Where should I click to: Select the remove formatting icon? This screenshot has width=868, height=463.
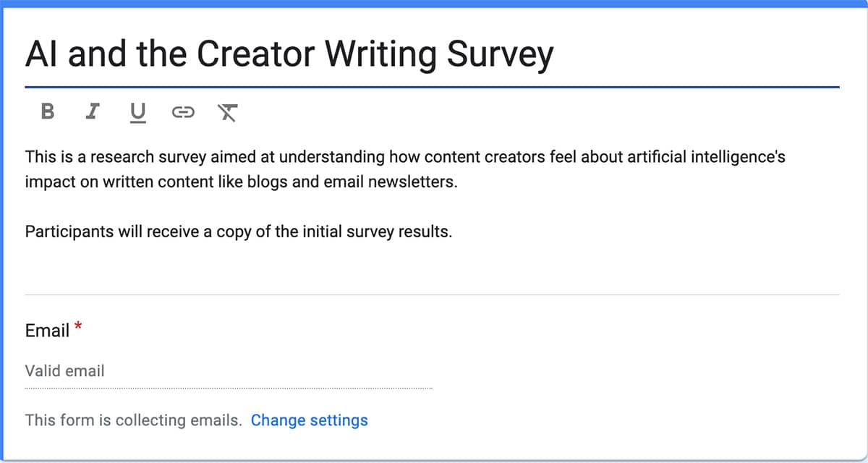click(x=228, y=112)
